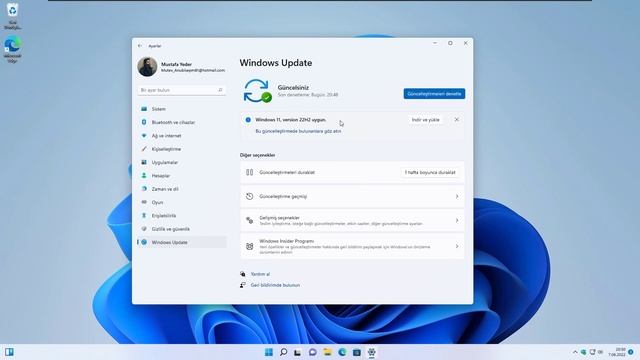Click the pause updates icon
Screen dimensions: 640x360
[x=249, y=172]
